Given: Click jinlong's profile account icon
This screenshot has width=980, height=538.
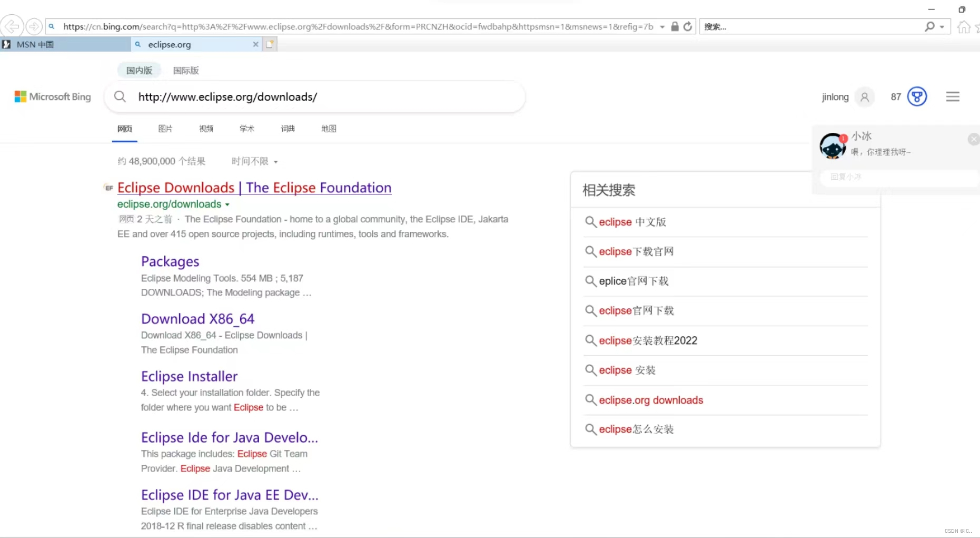Looking at the screenshot, I should [864, 97].
